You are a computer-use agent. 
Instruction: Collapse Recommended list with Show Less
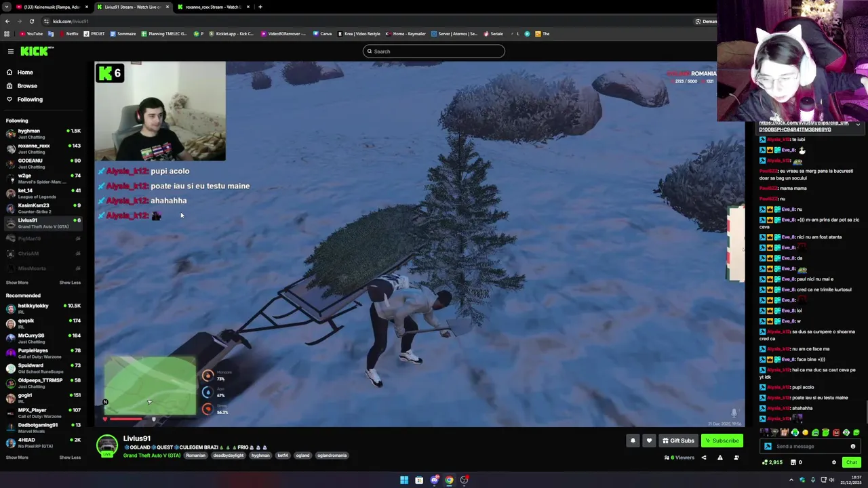tap(70, 457)
